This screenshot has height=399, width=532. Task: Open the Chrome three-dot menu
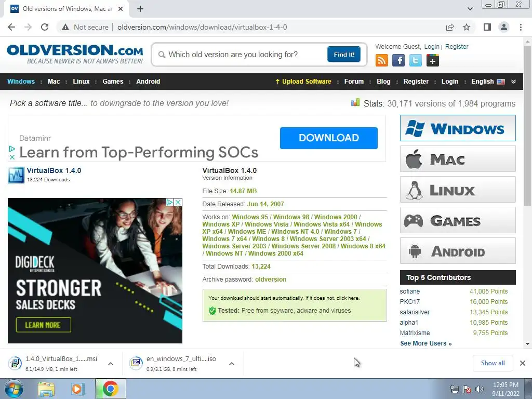click(521, 27)
